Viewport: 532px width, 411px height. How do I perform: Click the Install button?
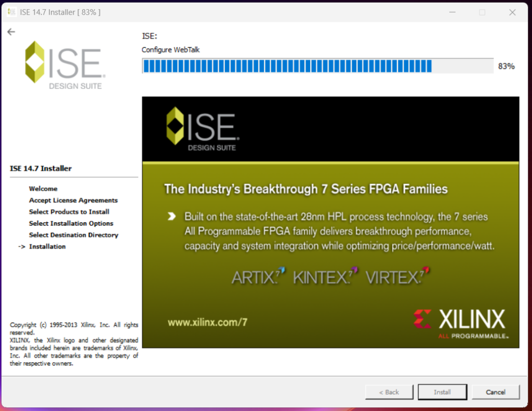pyautogui.click(x=442, y=392)
